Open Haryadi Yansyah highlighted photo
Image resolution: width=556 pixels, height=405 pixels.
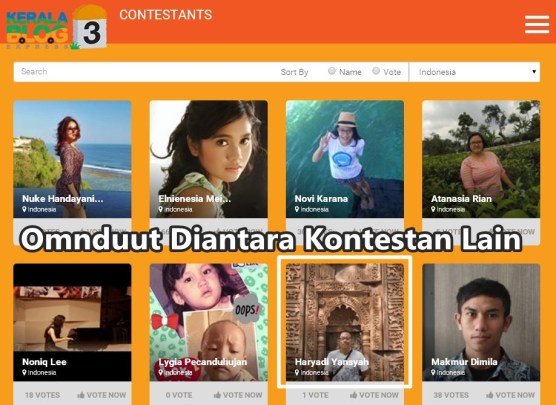345,322
